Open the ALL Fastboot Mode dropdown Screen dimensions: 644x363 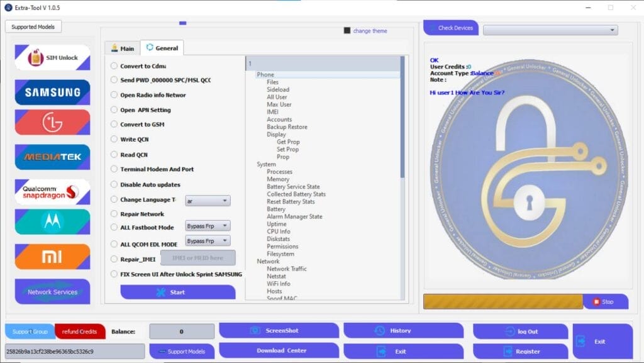208,226
